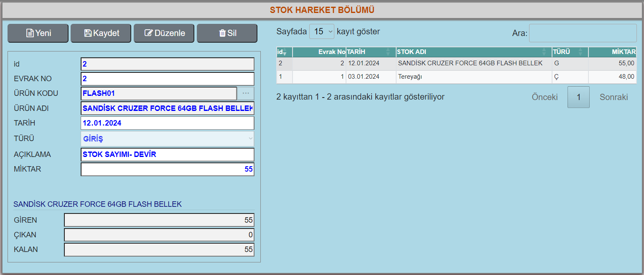Focus the EVRAK NO input field
This screenshot has width=644, height=275.
pyautogui.click(x=167, y=79)
